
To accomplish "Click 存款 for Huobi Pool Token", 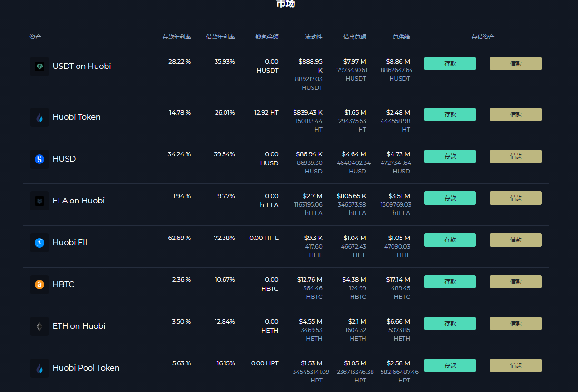I will [450, 365].
